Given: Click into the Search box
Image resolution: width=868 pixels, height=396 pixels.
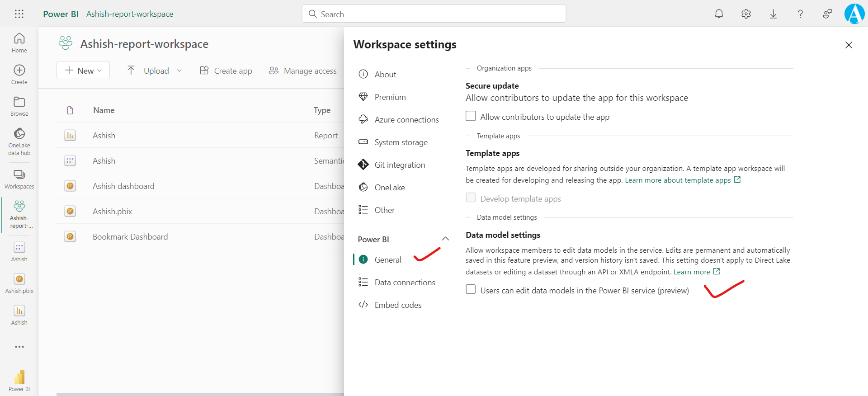Looking at the screenshot, I should pyautogui.click(x=434, y=14).
